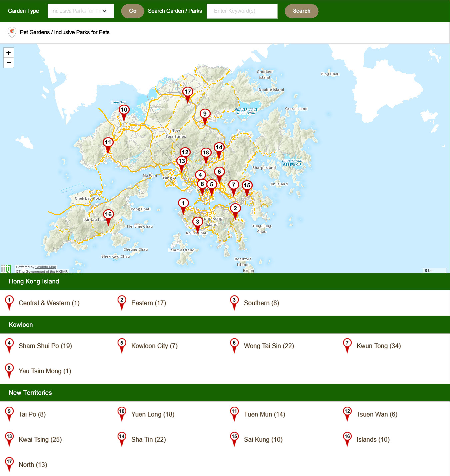Click the Go button beside Garden Type
The height and width of the screenshot is (476, 450).
pyautogui.click(x=132, y=11)
